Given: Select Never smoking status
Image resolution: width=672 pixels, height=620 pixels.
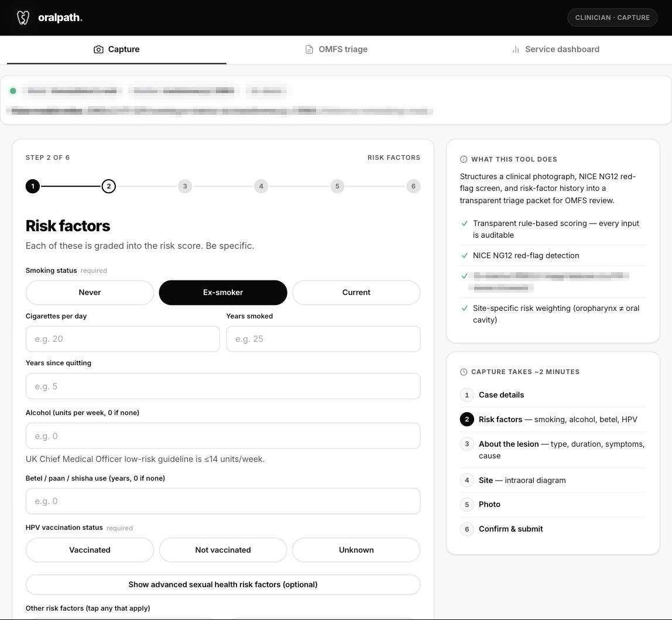Looking at the screenshot, I should click(x=90, y=292).
